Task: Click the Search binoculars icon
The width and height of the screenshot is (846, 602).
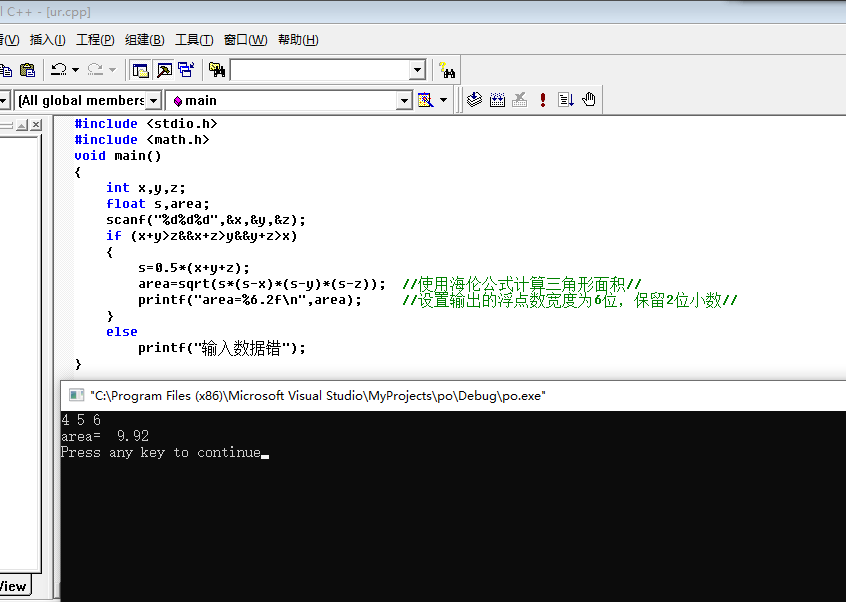Action: click(447, 70)
